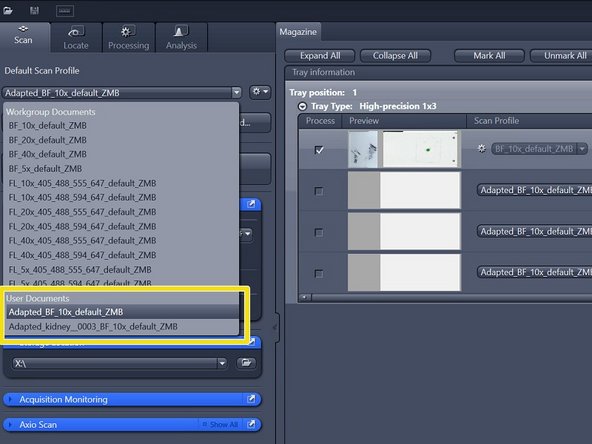Undock the Storage Location panel icon

tap(252, 343)
